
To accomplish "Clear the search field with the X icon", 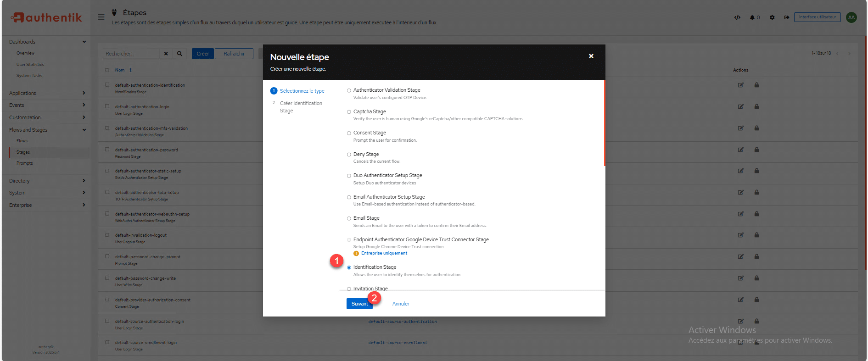I will [x=166, y=54].
